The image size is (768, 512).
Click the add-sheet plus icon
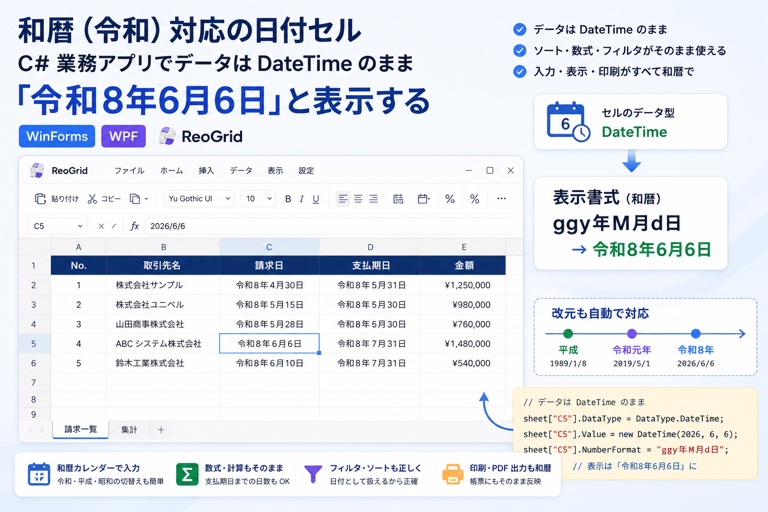[x=161, y=430]
